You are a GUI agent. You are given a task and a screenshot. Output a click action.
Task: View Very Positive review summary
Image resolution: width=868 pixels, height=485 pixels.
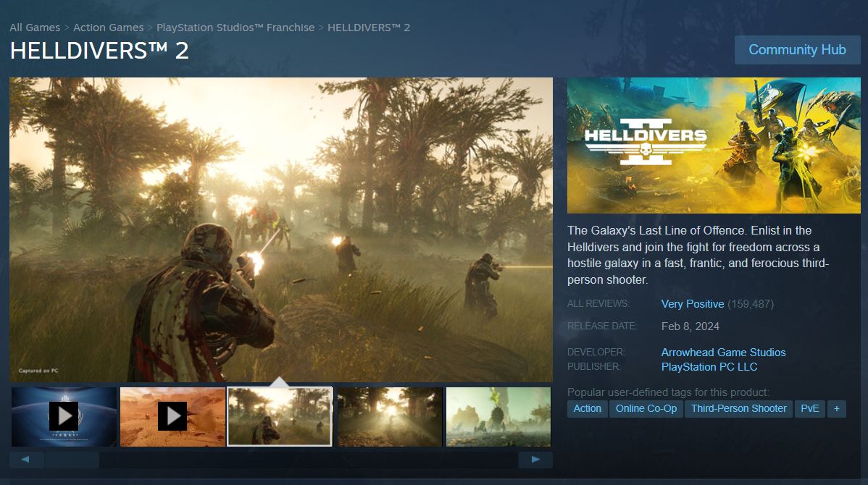click(x=693, y=303)
